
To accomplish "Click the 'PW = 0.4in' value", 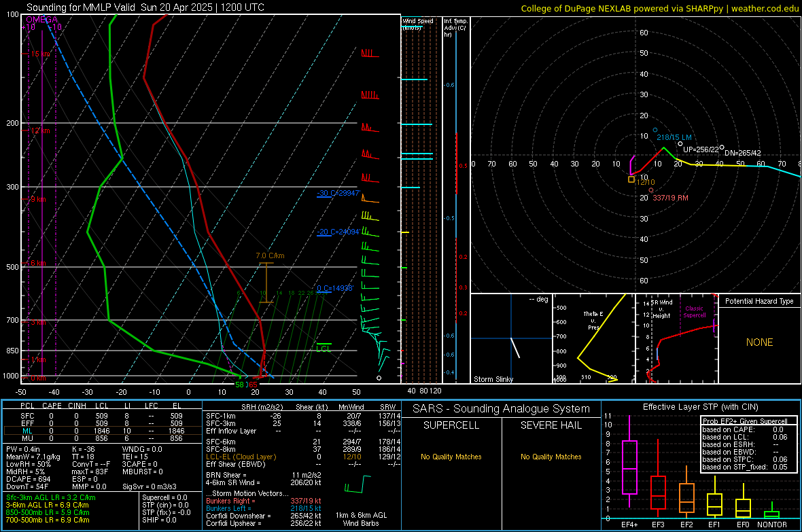I will tap(23, 449).
